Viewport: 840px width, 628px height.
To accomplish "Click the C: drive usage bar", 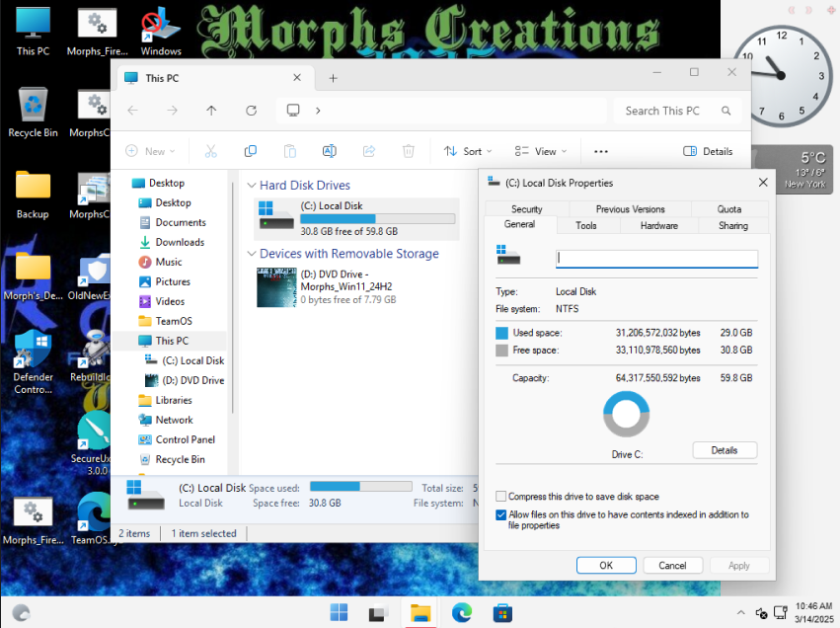I will [378, 218].
